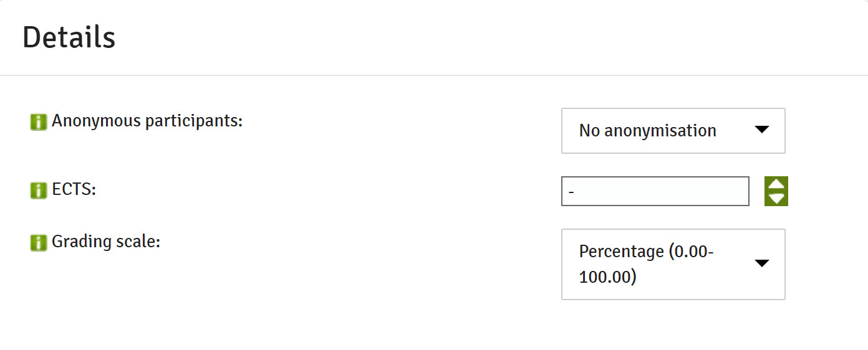868x350 pixels.
Task: Increase ECTS with the green up arrow
Action: pyautogui.click(x=776, y=184)
